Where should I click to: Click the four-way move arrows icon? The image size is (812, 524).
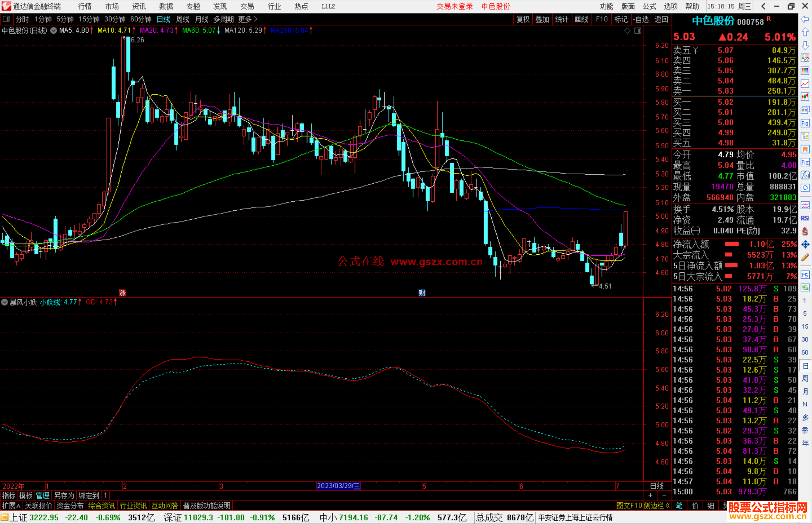(x=805, y=245)
